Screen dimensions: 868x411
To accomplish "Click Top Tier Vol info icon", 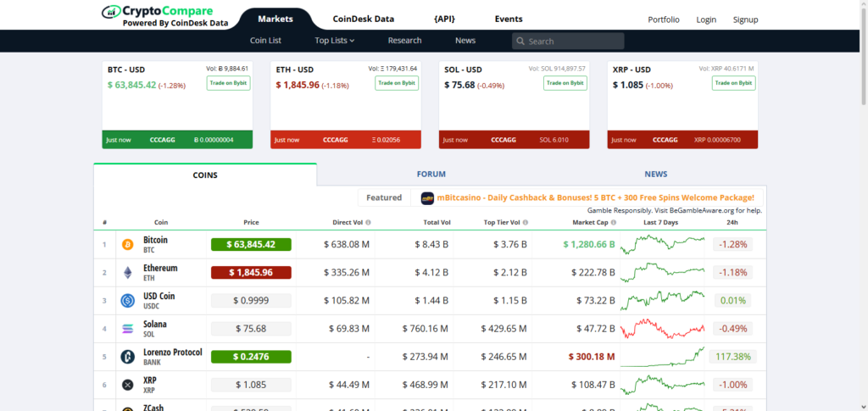I will (x=526, y=223).
